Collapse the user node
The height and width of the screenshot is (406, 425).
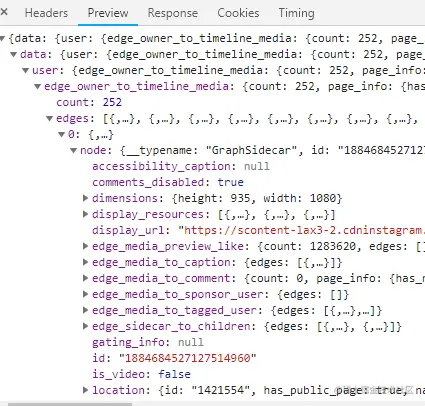(26, 70)
